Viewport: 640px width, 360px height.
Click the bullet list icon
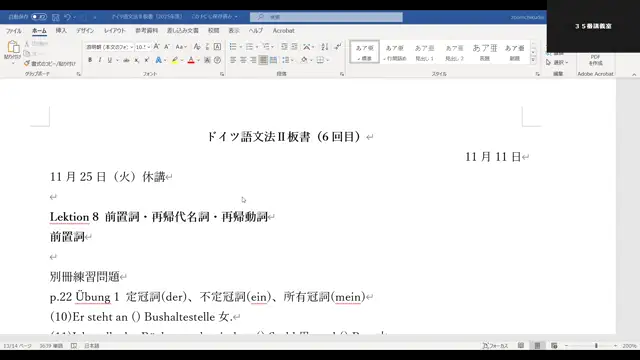coord(233,47)
